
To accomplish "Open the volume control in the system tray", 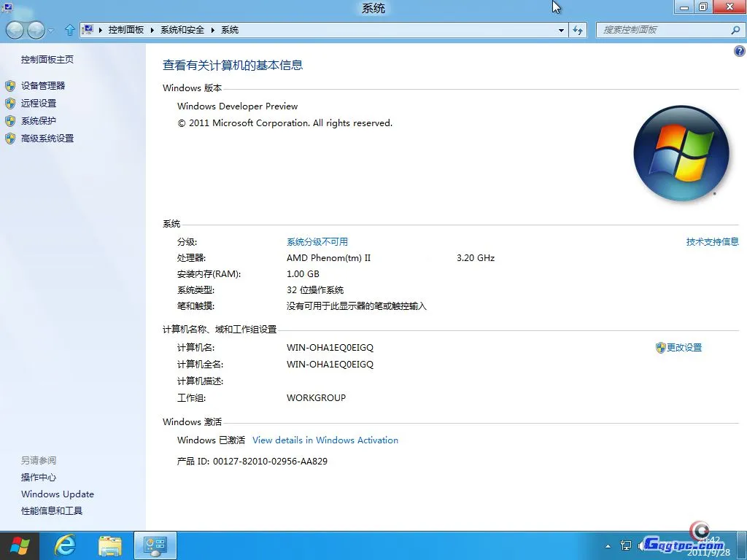I will click(x=642, y=545).
